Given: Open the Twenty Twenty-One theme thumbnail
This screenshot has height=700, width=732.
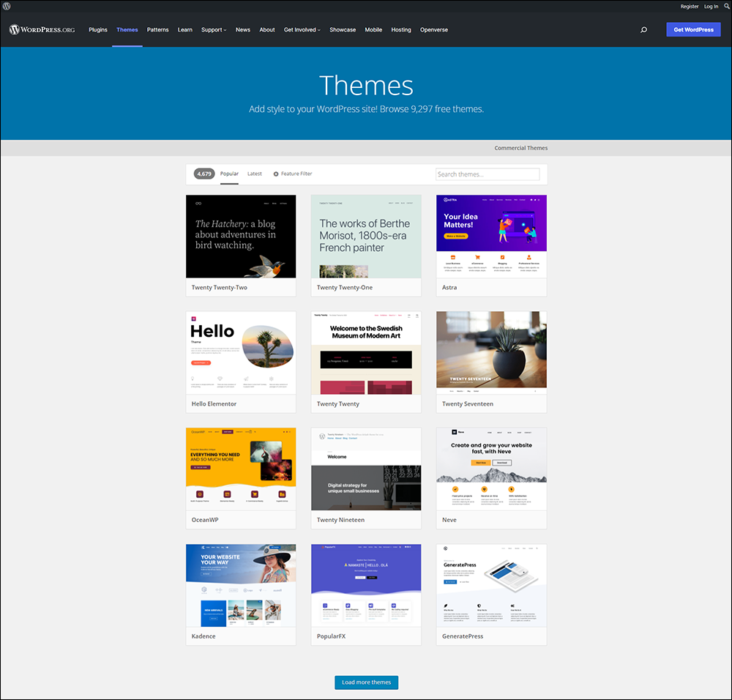Looking at the screenshot, I should (366, 237).
